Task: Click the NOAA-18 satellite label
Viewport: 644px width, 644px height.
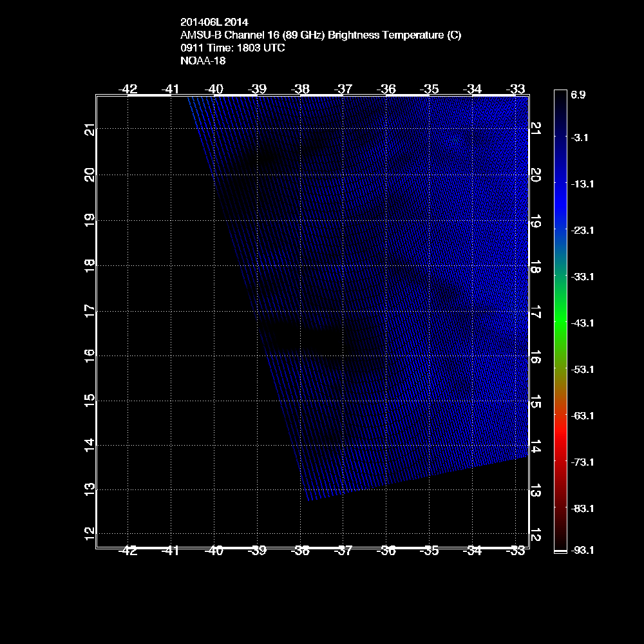Action: point(203,61)
